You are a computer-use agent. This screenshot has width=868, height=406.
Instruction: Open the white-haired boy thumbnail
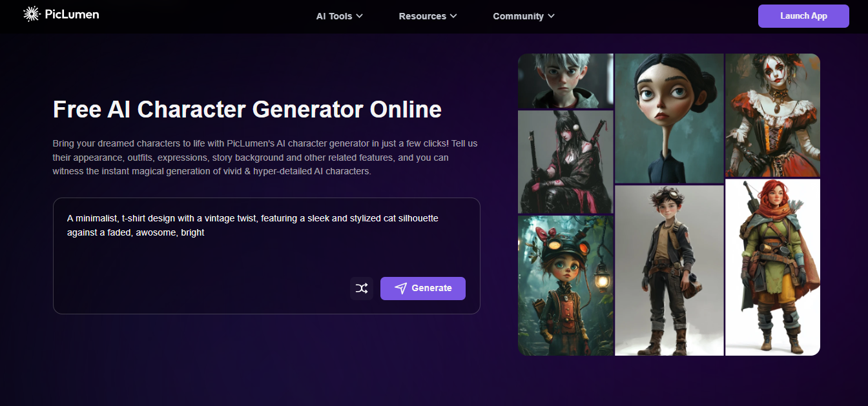(565, 81)
